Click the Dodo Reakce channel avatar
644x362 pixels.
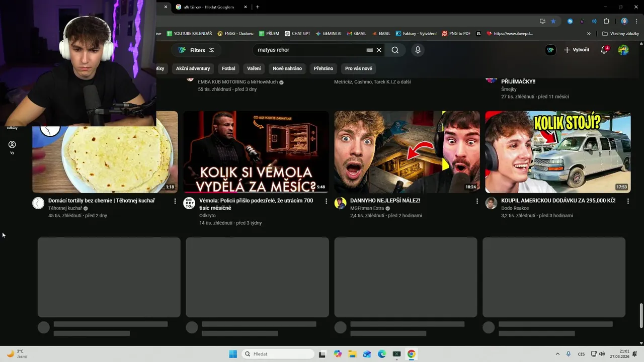(x=491, y=203)
